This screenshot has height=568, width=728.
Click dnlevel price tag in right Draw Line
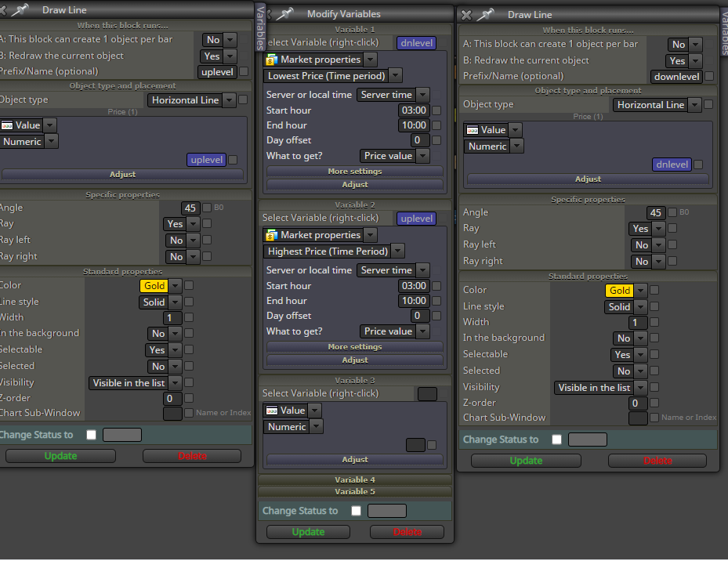[672, 165]
